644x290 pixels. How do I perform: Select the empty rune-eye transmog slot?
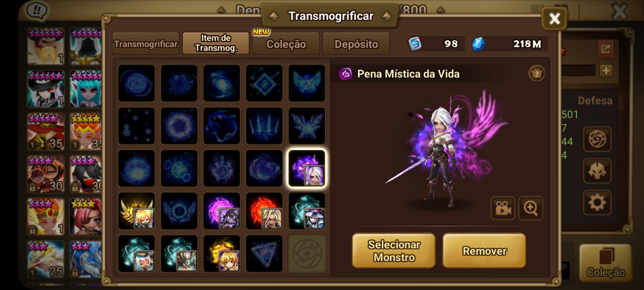pos(307,254)
